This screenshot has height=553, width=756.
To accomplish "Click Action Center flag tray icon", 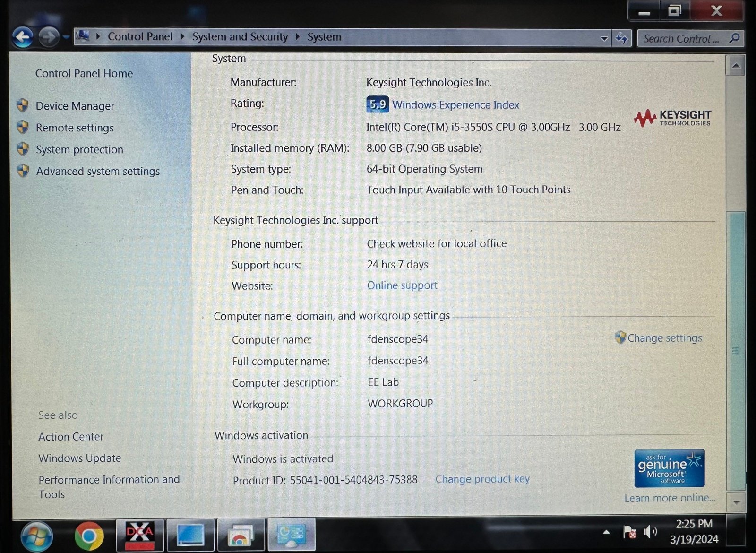I will click(629, 532).
